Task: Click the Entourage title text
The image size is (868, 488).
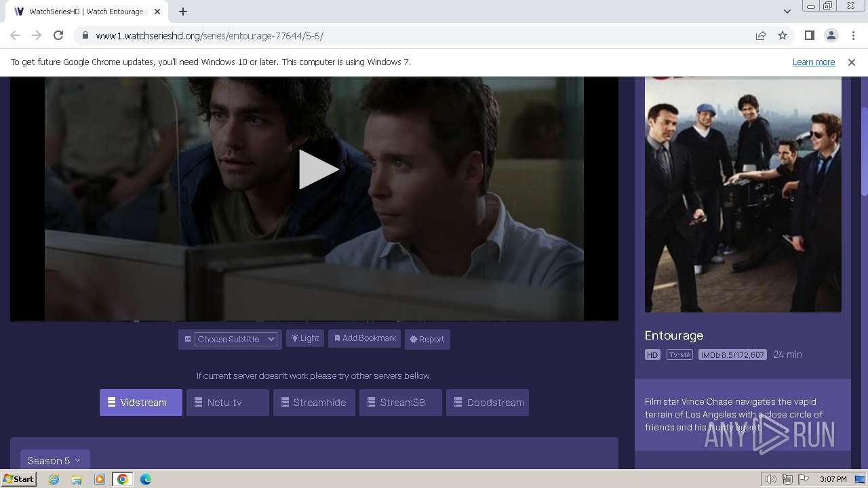Action: [674, 335]
